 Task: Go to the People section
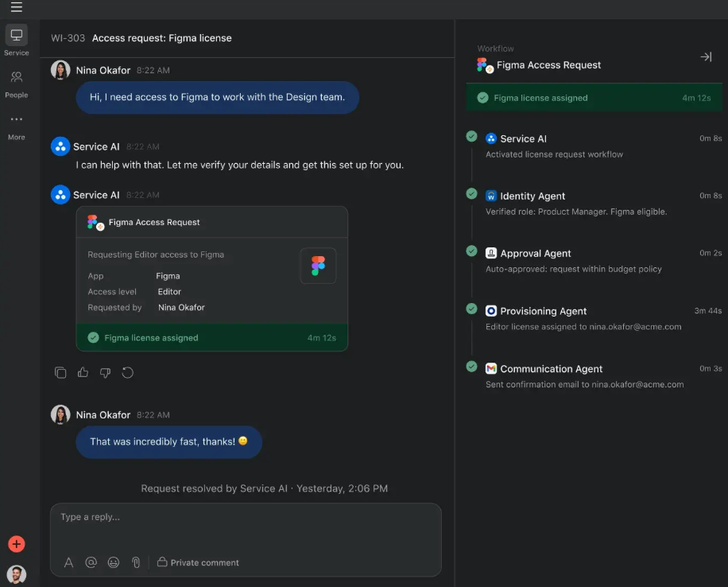point(16,84)
